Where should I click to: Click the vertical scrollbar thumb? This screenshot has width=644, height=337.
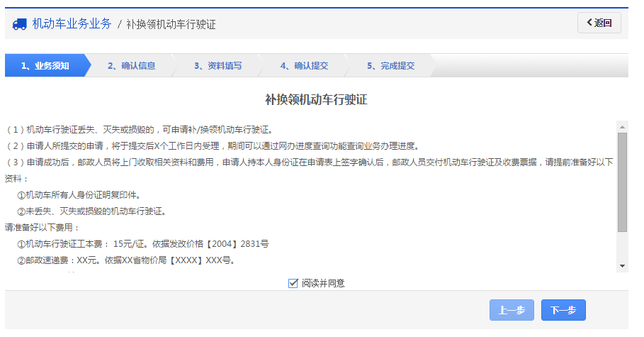tap(622, 182)
